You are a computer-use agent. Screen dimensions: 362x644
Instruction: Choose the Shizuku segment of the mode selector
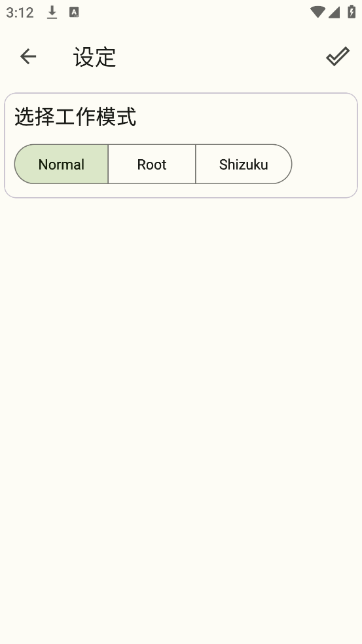coord(244,164)
